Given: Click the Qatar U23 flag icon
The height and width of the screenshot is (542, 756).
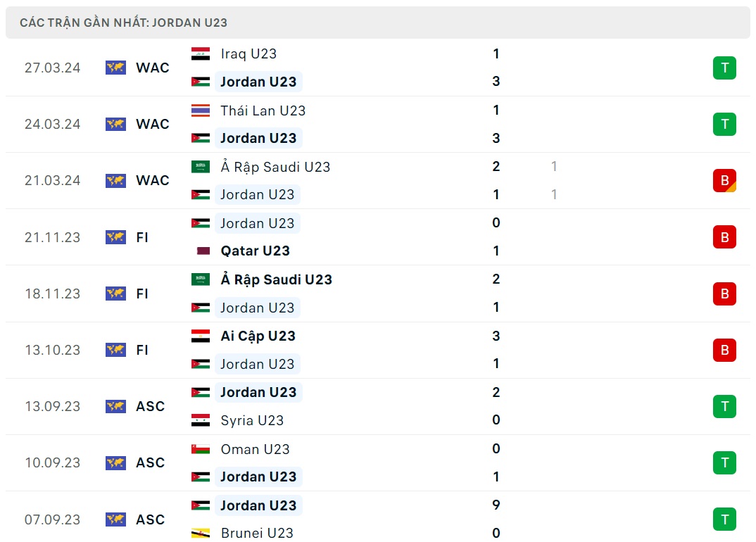Looking at the screenshot, I should (x=201, y=251).
